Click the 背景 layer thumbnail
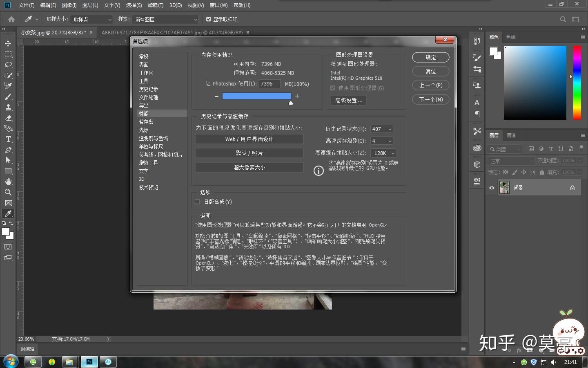This screenshot has height=368, width=588. coord(504,188)
